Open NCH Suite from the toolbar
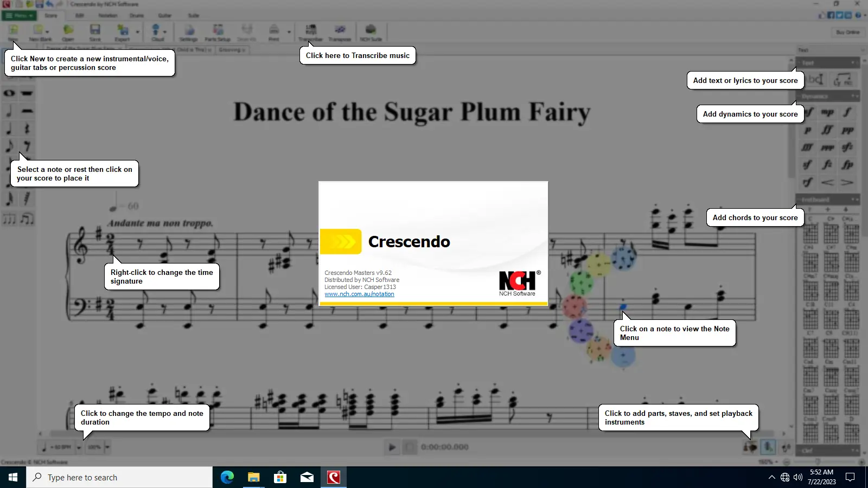The image size is (868, 488). tap(371, 31)
